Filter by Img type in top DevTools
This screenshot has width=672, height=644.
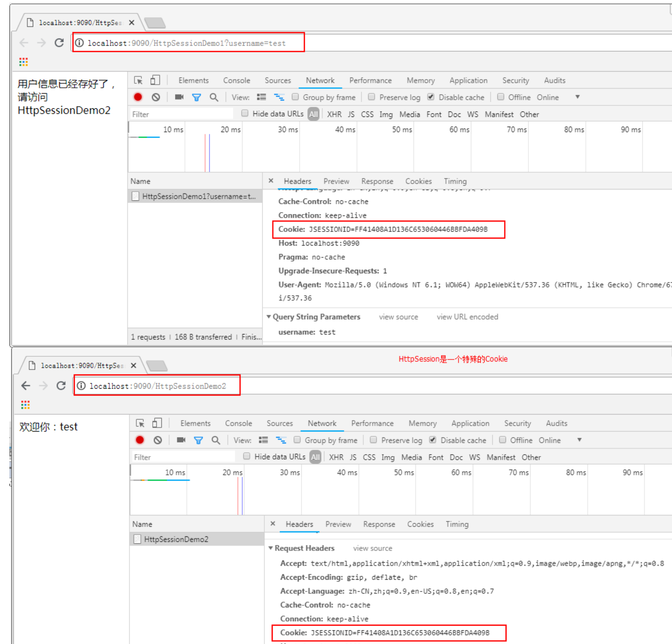(386, 114)
